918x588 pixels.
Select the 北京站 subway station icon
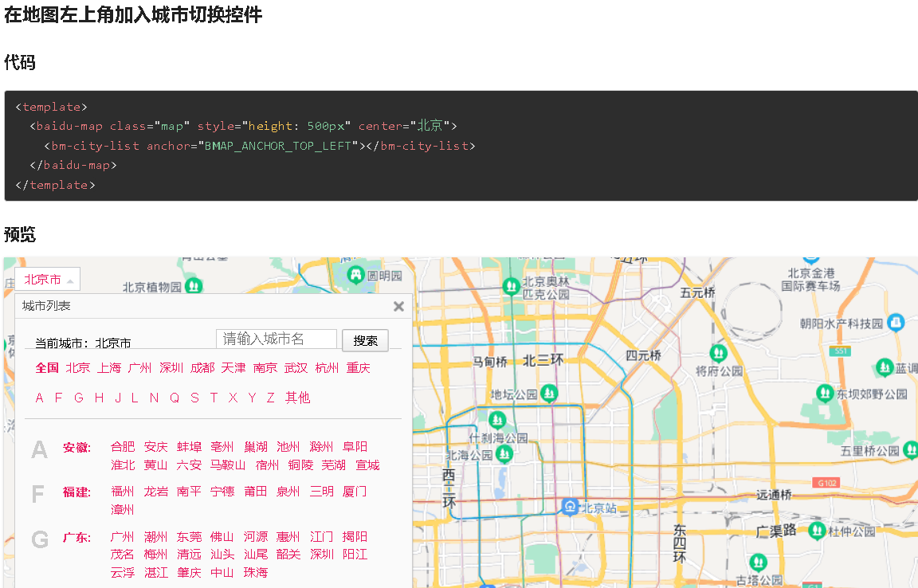pyautogui.click(x=570, y=505)
